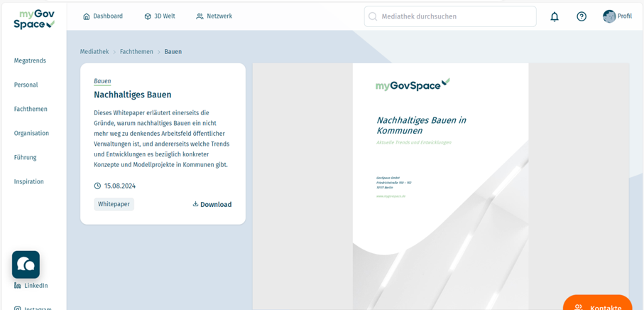Click Bauen in the breadcrumb

coord(173,52)
